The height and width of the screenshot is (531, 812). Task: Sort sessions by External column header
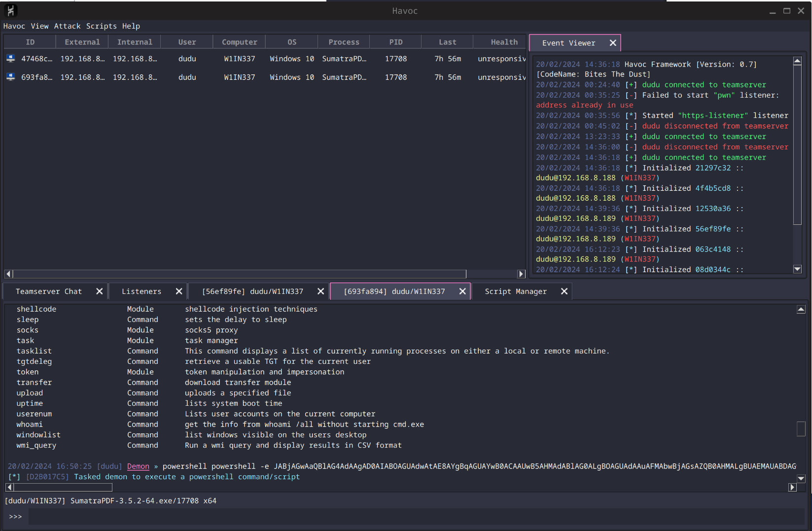tap(82, 42)
